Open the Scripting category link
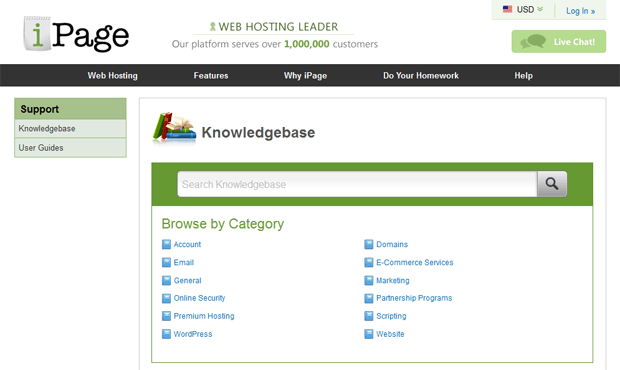Viewport: 620px width, 370px height. [391, 316]
